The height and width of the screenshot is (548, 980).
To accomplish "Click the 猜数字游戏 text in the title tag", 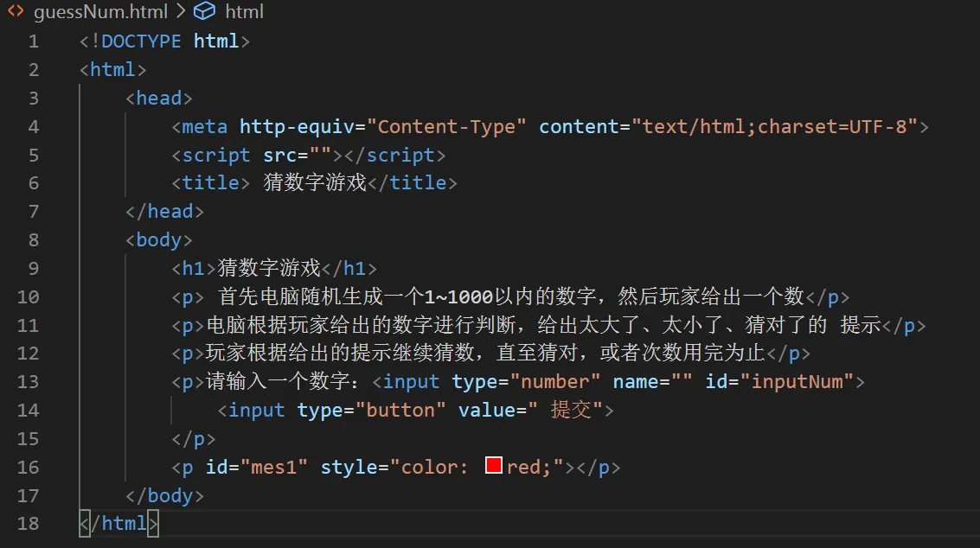I will (x=315, y=183).
